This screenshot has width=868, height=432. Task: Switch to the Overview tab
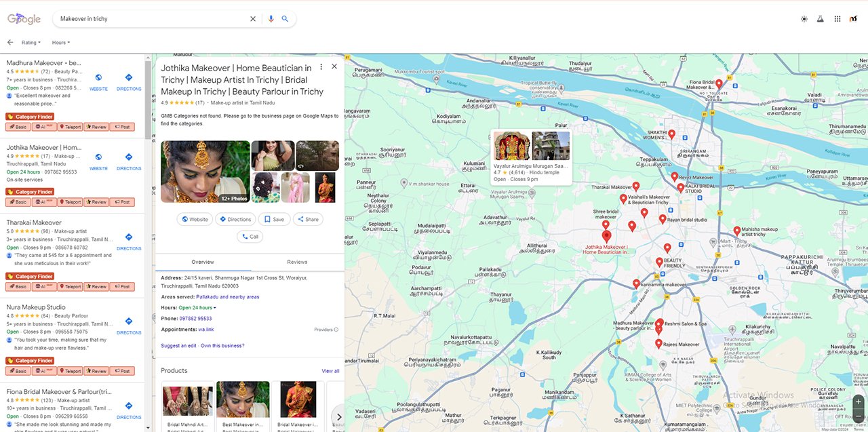[203, 262]
